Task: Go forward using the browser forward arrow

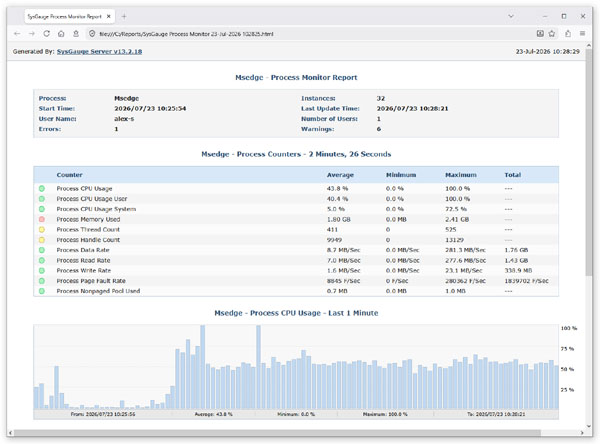Action: pyautogui.click(x=32, y=34)
